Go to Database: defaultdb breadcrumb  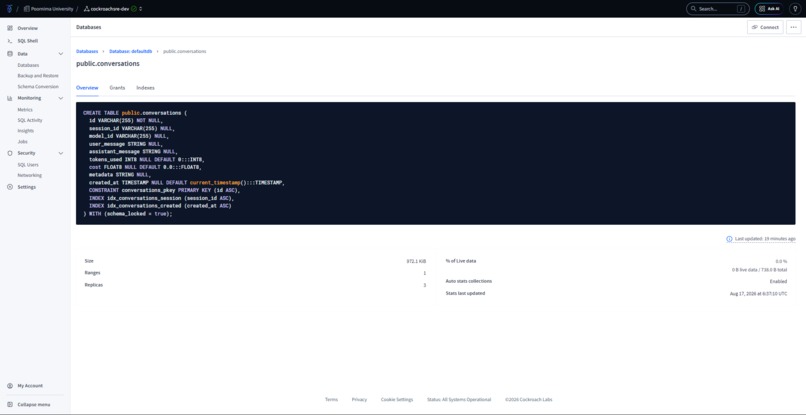pyautogui.click(x=131, y=51)
